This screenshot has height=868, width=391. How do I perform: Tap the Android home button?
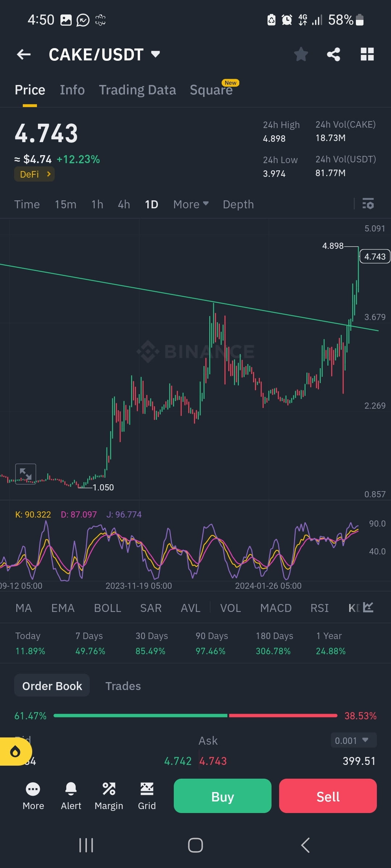195,845
